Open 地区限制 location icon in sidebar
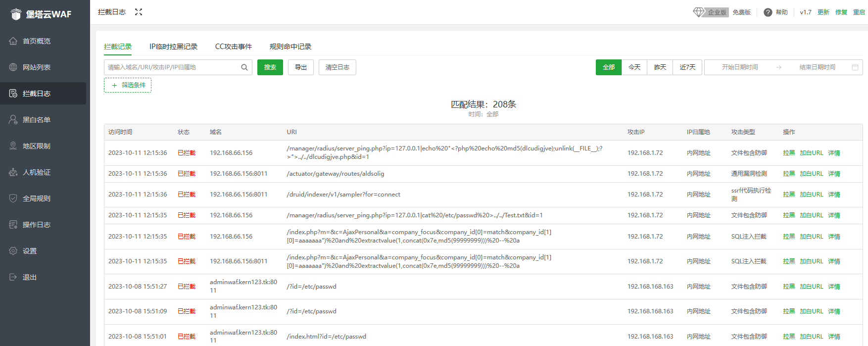The width and height of the screenshot is (868, 346). pos(13,146)
